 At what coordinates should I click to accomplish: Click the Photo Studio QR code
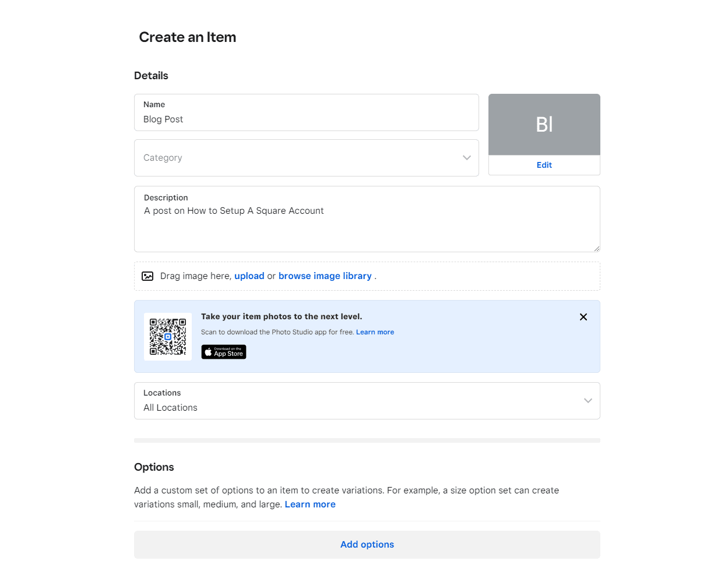coord(168,337)
